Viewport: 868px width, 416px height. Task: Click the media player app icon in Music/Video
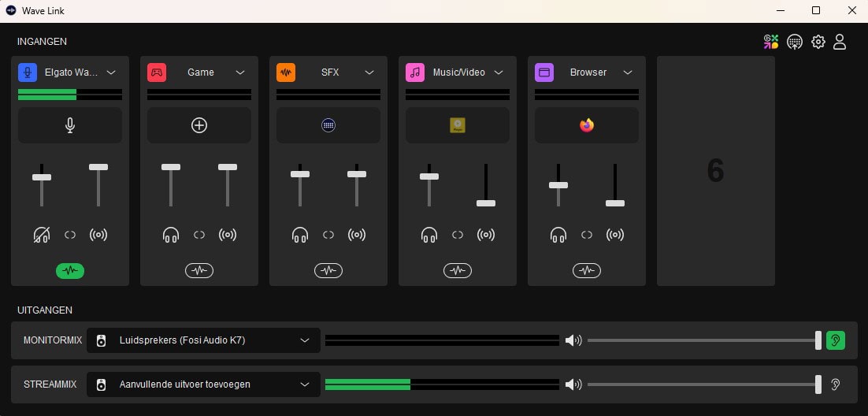click(x=458, y=125)
